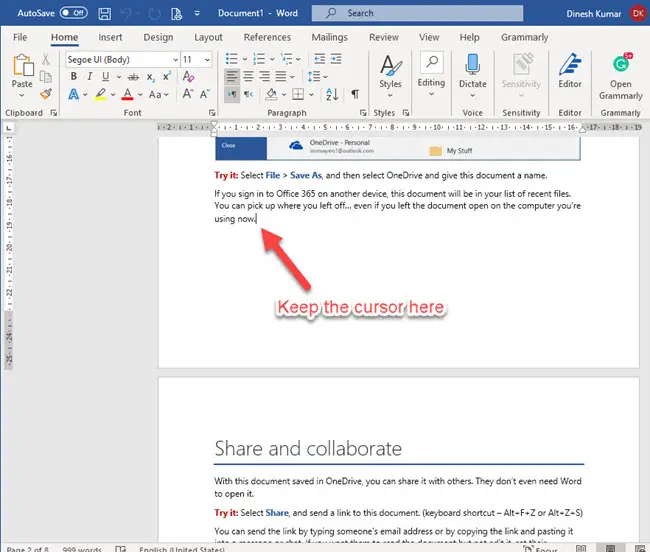
Task: Open Customize Quick Access Toolbar dropdown
Action: 197,13
